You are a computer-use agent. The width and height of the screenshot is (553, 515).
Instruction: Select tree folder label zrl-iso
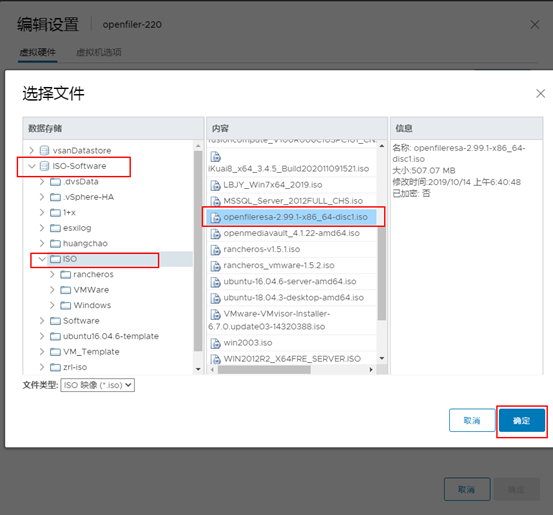tap(75, 368)
